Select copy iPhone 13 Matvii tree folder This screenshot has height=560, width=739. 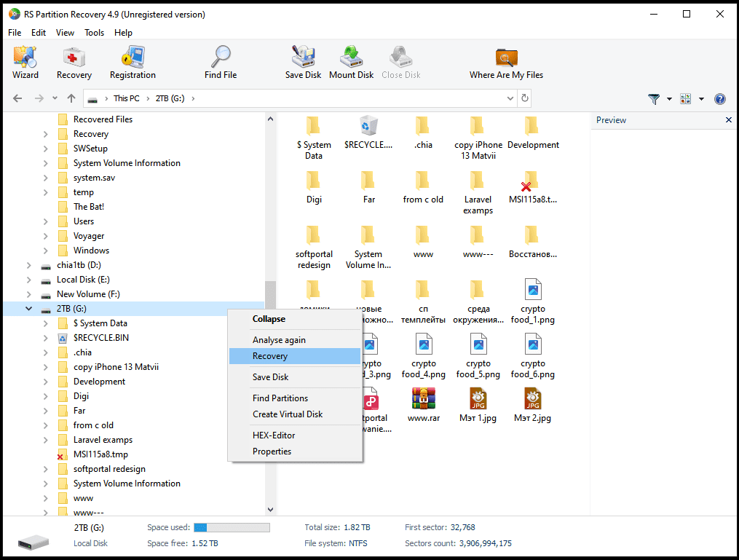click(116, 367)
